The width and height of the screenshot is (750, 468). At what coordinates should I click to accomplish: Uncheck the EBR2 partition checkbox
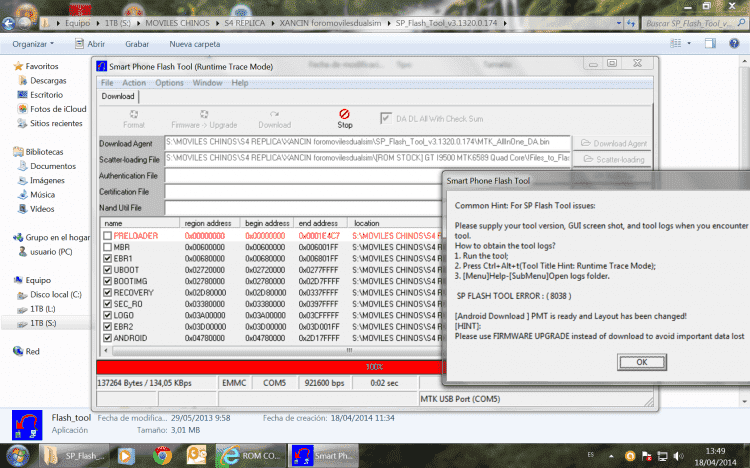click(x=108, y=327)
